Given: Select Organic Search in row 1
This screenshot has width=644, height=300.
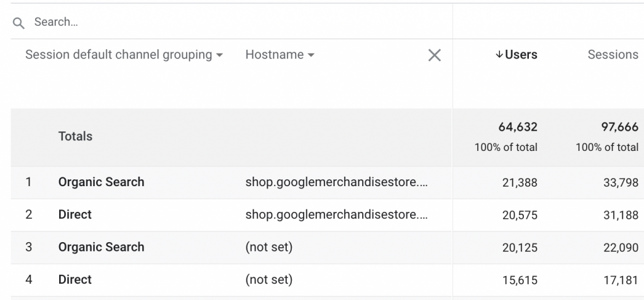Looking at the screenshot, I should pyautogui.click(x=101, y=182).
